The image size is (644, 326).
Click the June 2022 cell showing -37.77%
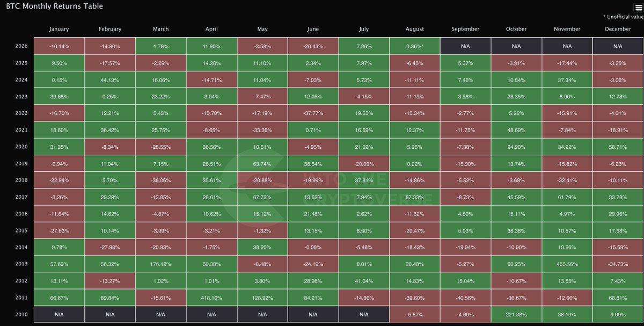click(x=313, y=113)
